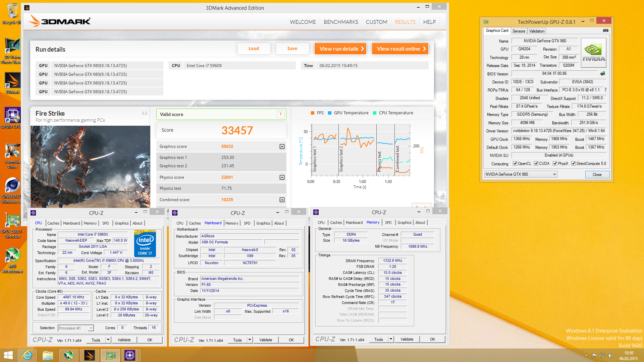Screen dimensions: 644x362
Task: Click the Fire Strike preview thumbnail
Action: coord(90,167)
